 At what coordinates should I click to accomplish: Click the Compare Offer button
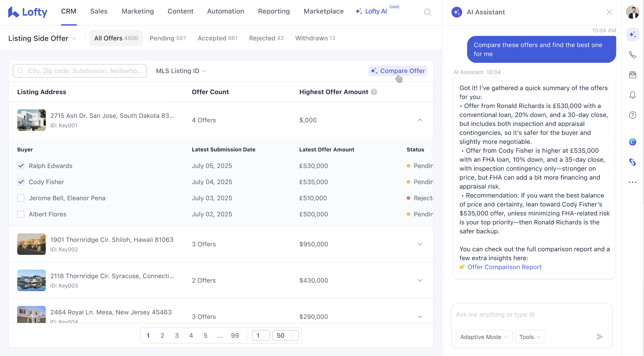tap(398, 71)
